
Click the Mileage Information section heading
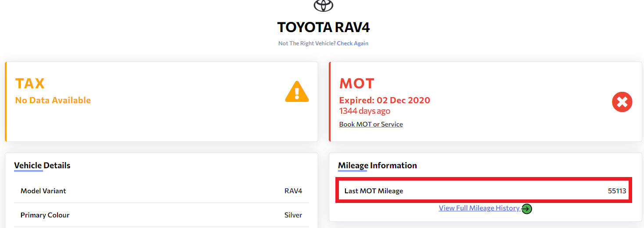(x=377, y=166)
